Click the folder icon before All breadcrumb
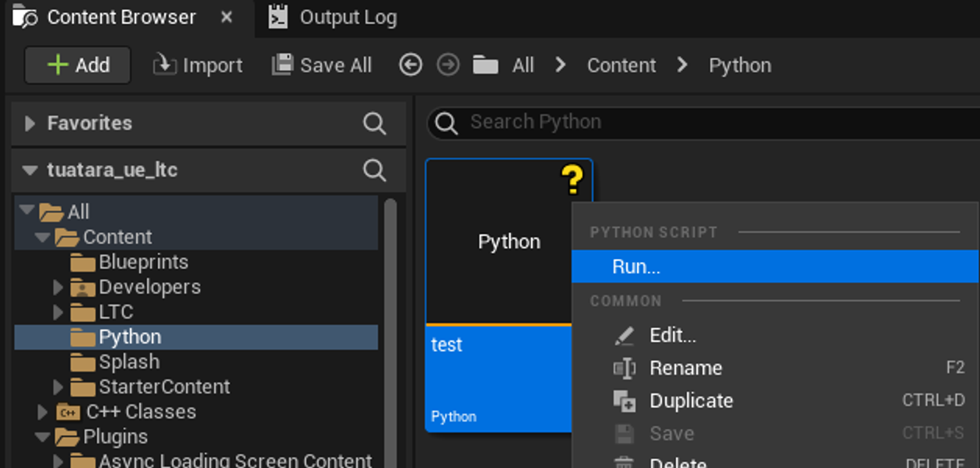Screen dimensions: 980x468 click(485, 65)
